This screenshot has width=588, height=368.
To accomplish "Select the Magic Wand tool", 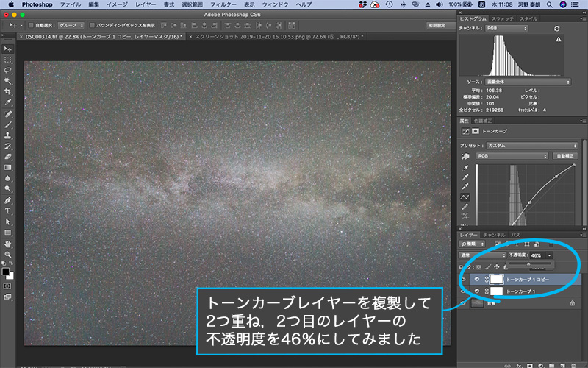I will pyautogui.click(x=7, y=81).
